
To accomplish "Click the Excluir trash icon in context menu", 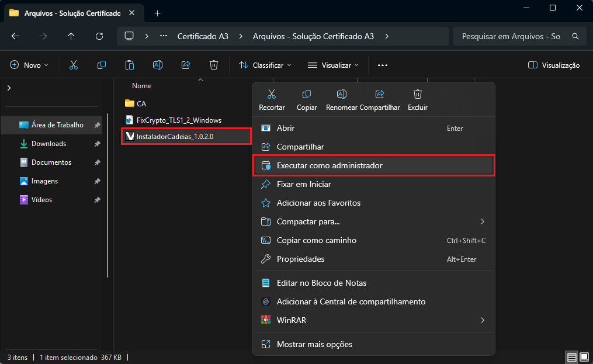I will [417, 95].
